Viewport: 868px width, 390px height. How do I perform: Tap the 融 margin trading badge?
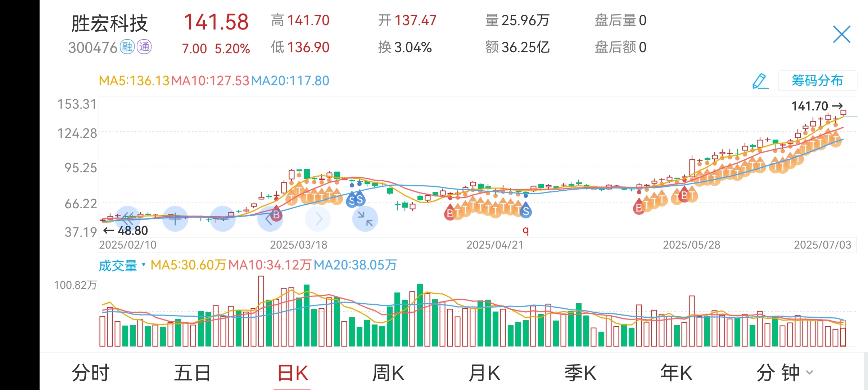pyautogui.click(x=127, y=47)
